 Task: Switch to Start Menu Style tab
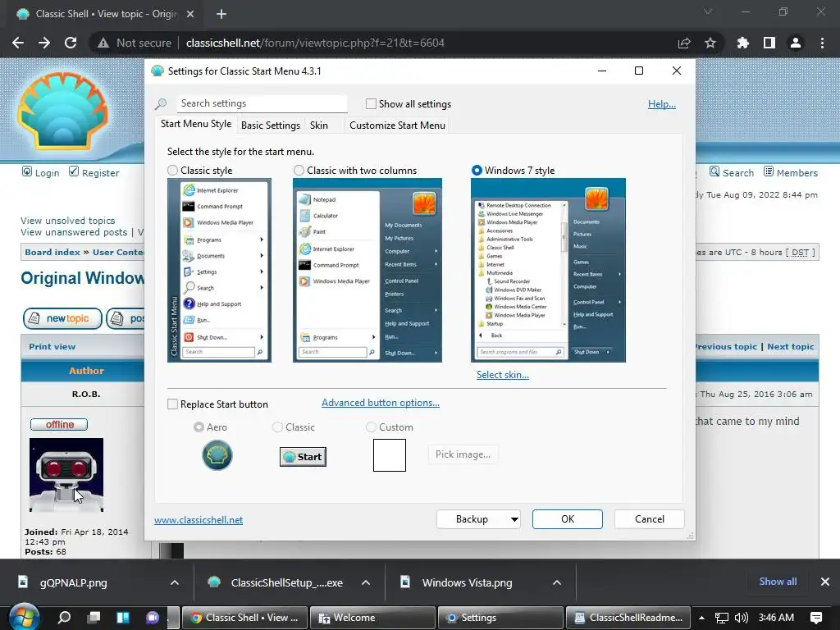click(x=196, y=124)
